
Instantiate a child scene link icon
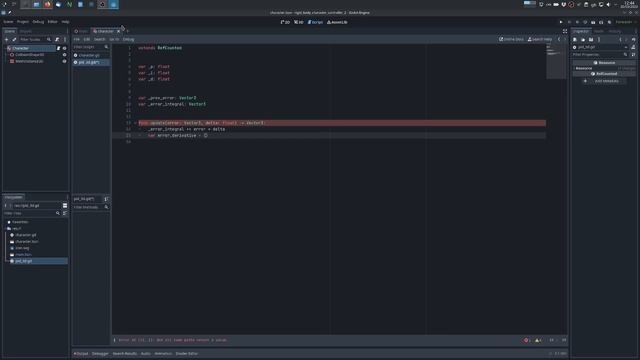coord(14,39)
